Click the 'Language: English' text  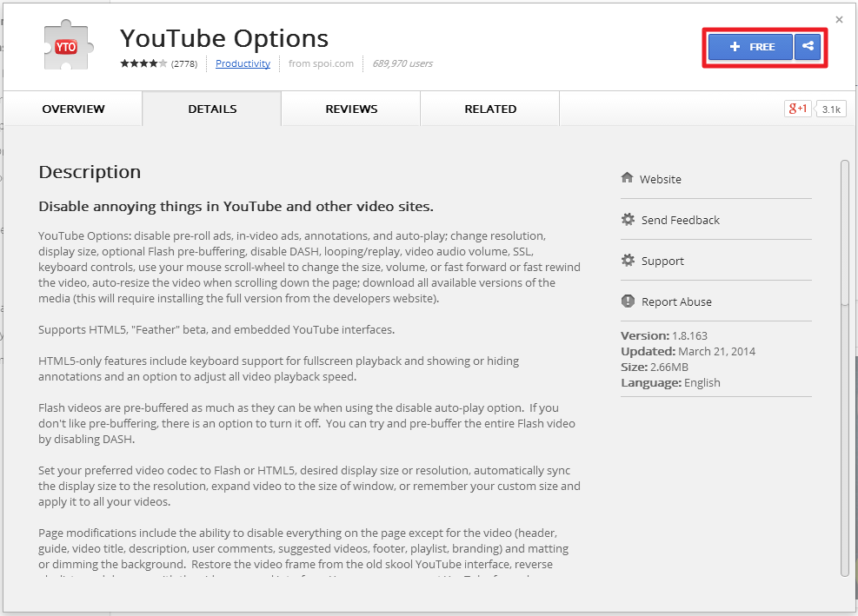pyautogui.click(x=670, y=383)
